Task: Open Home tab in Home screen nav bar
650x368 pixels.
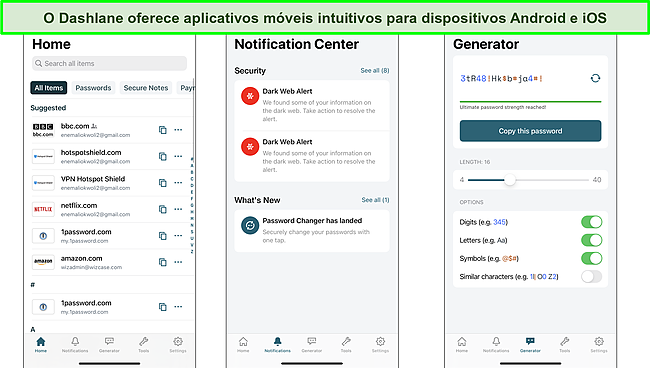Action: click(41, 345)
